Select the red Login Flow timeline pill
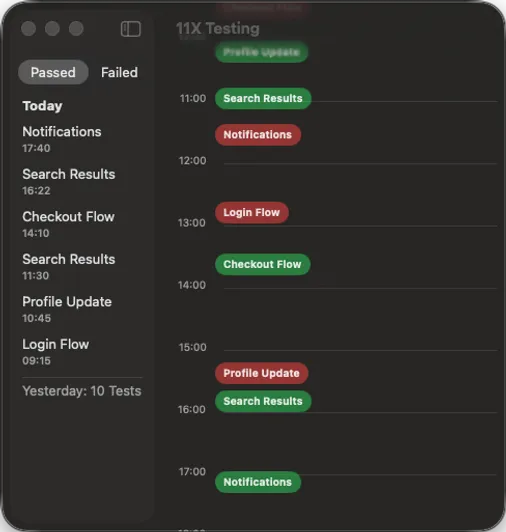The height and width of the screenshot is (532, 506). pos(252,213)
